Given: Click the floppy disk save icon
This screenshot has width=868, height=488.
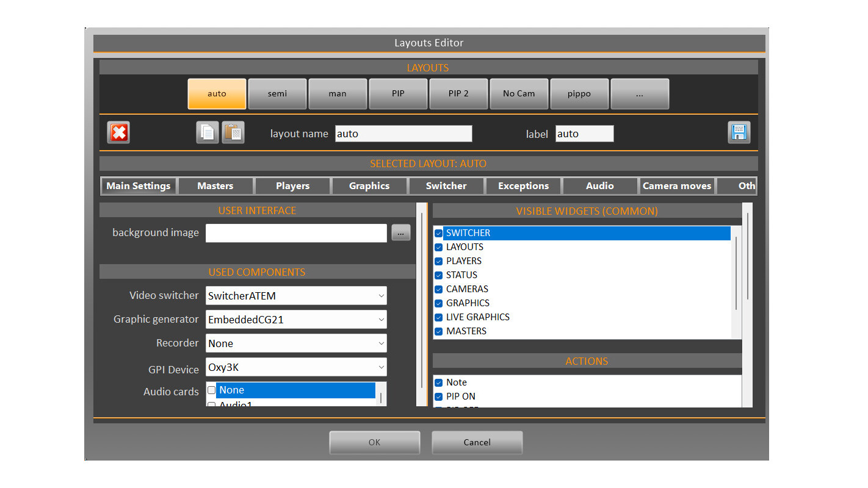Looking at the screenshot, I should tap(739, 132).
